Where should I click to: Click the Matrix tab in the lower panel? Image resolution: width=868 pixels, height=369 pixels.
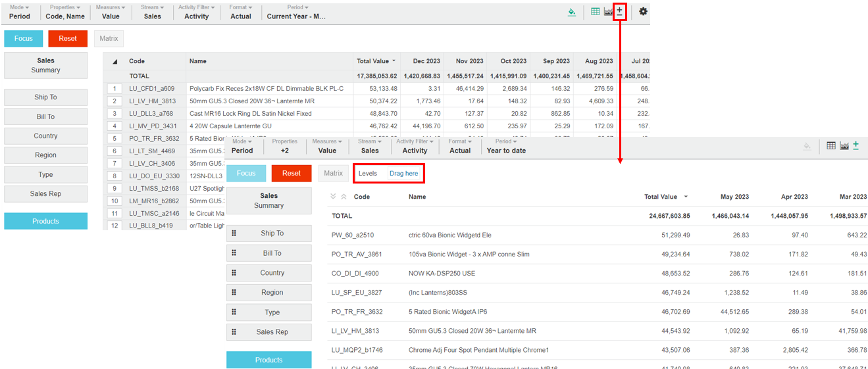tap(333, 174)
